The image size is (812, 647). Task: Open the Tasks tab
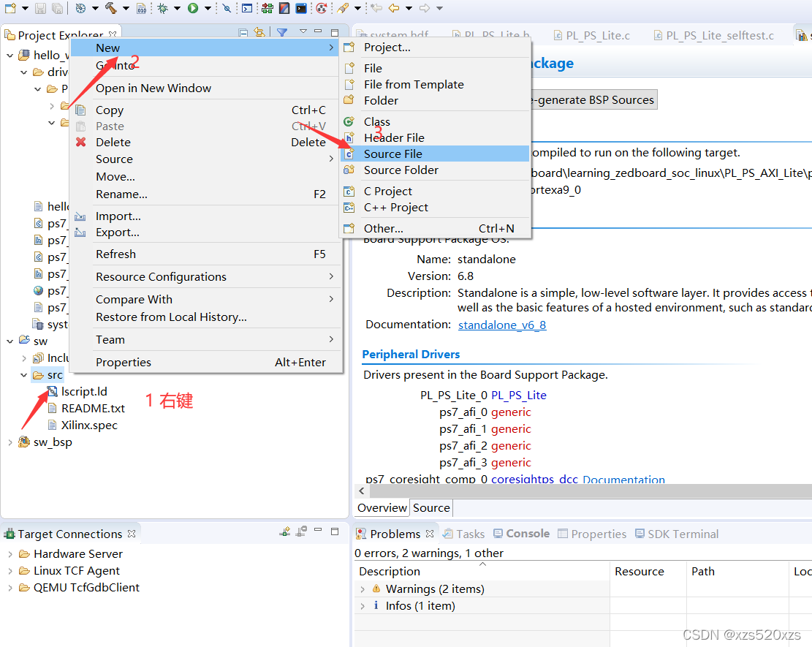point(464,534)
